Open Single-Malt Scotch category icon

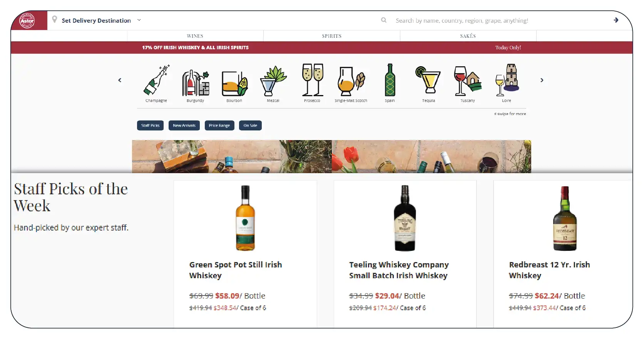pyautogui.click(x=351, y=81)
